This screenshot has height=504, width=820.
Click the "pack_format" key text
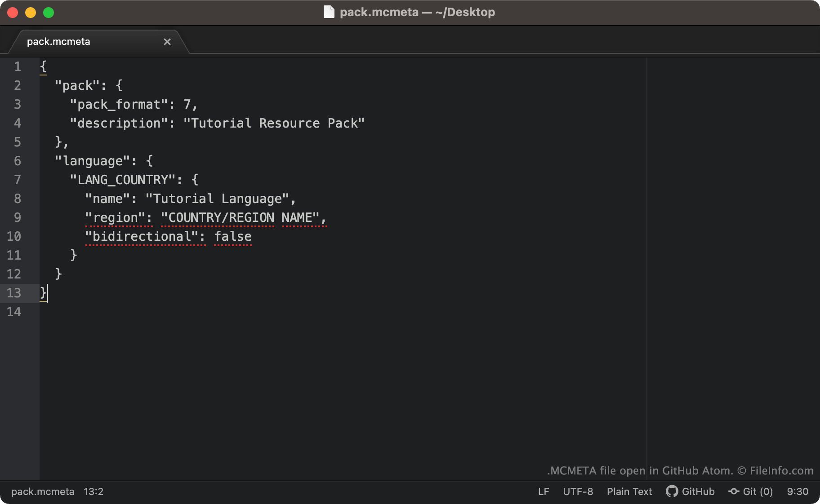click(119, 104)
